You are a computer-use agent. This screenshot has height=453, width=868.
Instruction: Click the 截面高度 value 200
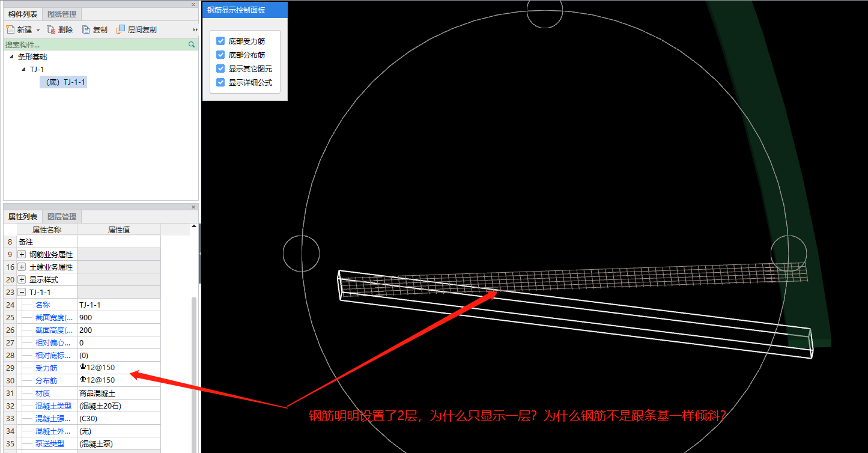point(119,330)
